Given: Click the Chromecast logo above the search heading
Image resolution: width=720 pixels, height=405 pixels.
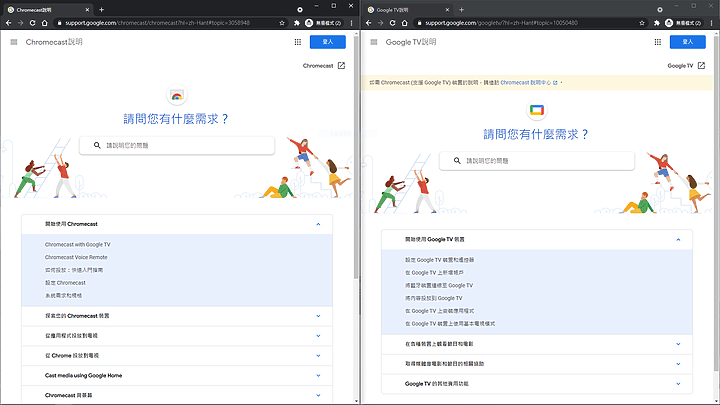Looking at the screenshot, I should [177, 95].
